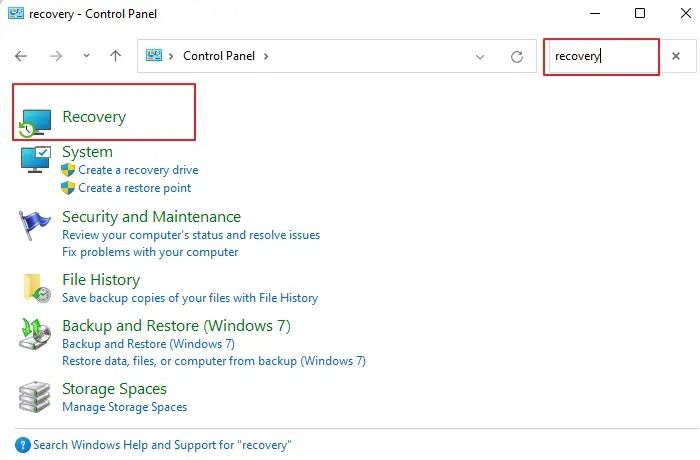This screenshot has height=460, width=700.
Task: Open the File History folder icon
Action: 37,287
